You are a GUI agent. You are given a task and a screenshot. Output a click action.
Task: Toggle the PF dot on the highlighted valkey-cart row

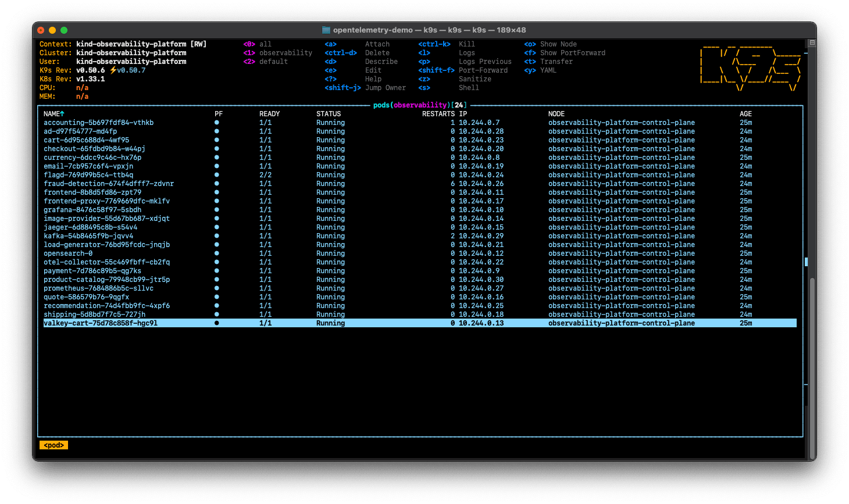tap(217, 323)
